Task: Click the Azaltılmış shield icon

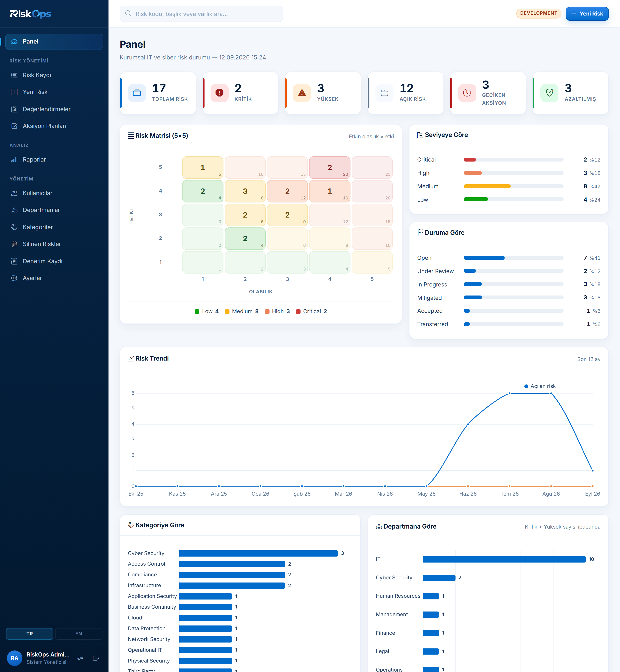Action: point(550,93)
